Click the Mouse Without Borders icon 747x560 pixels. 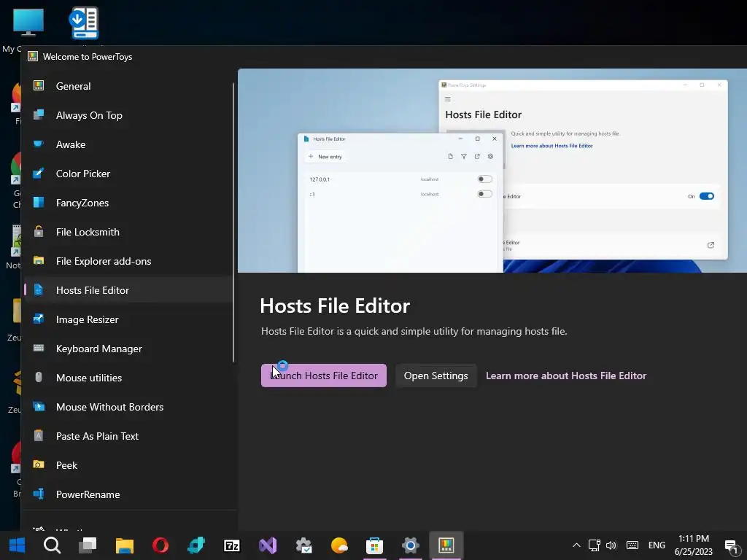tap(39, 407)
